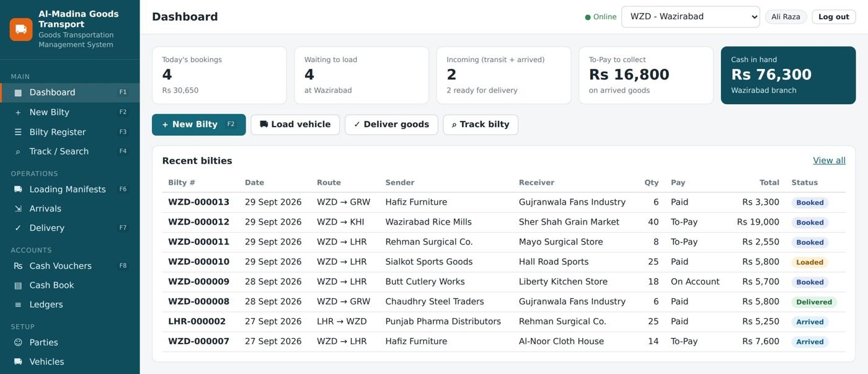Click the magnifier icon on Track bilty
This screenshot has width=868, height=374.
(x=454, y=125)
